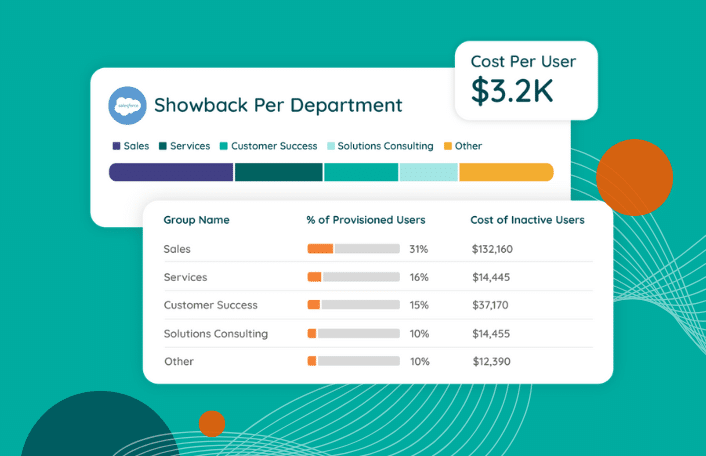The height and width of the screenshot is (456, 706).
Task: Click the Group Name column header
Action: click(x=196, y=220)
